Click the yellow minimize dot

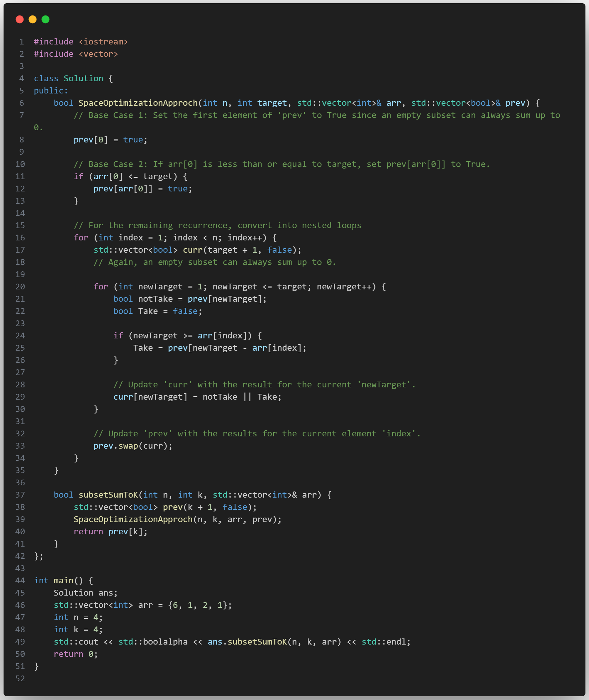pos(32,19)
